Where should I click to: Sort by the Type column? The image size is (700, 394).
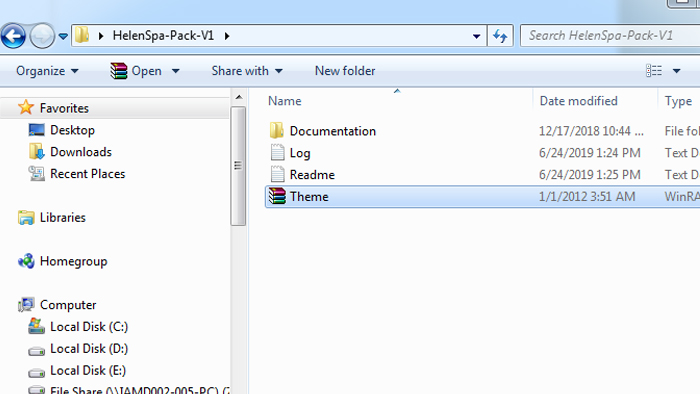coord(678,101)
